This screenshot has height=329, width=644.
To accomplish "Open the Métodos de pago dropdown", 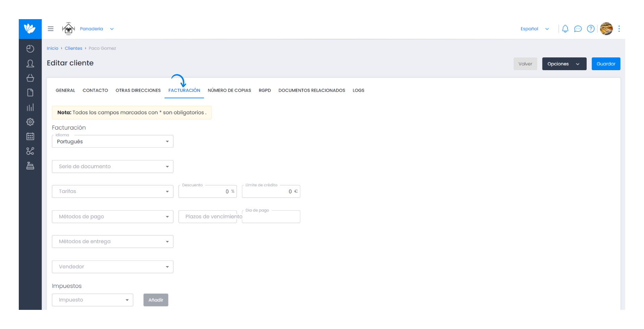I will tap(113, 217).
